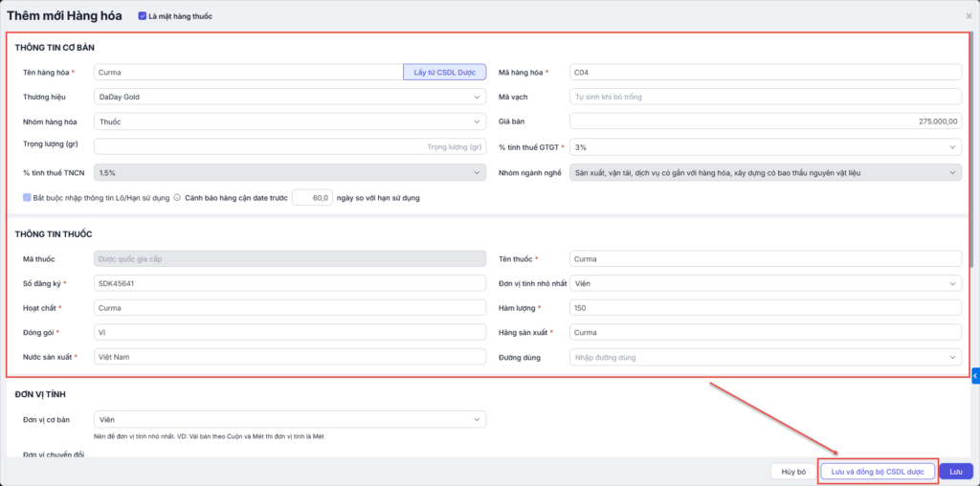Screen dimensions: 980x486
Task: Open the Đơn vị cơ bản dropdown
Action: pyautogui.click(x=290, y=419)
